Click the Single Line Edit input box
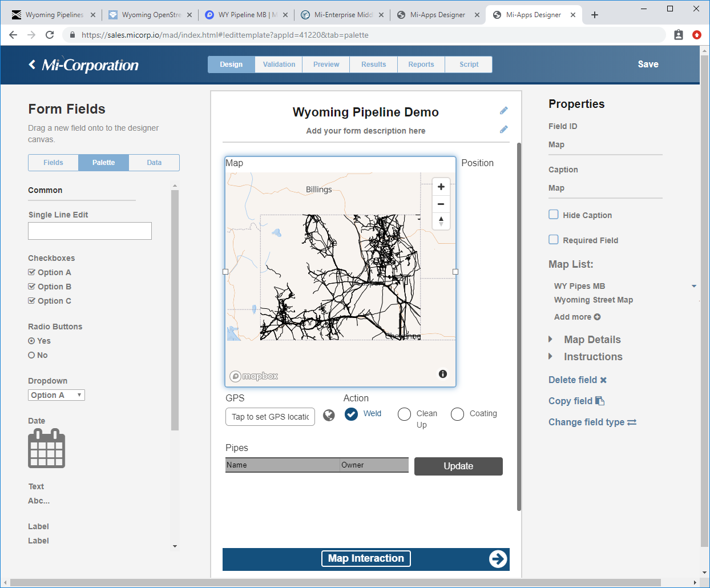This screenshot has width=710, height=588. 90,231
